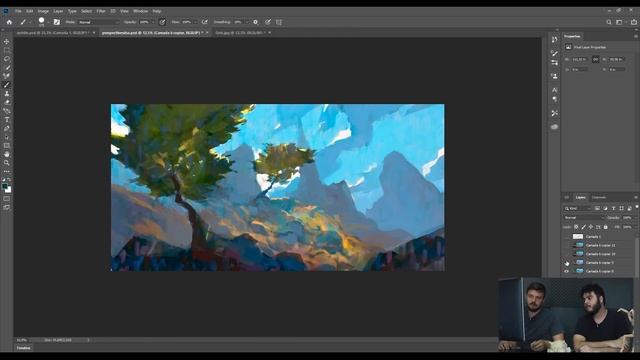Image resolution: width=640 pixels, height=360 pixels.
Task: Click the background color swatch
Action: 9,190
